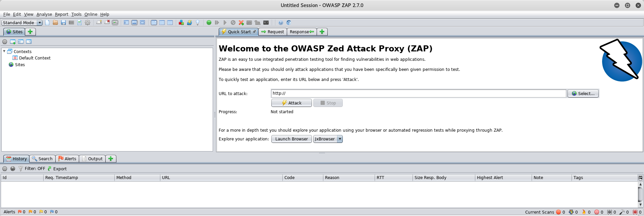Toggle the tab names display toolbar icon

[x=115, y=23]
